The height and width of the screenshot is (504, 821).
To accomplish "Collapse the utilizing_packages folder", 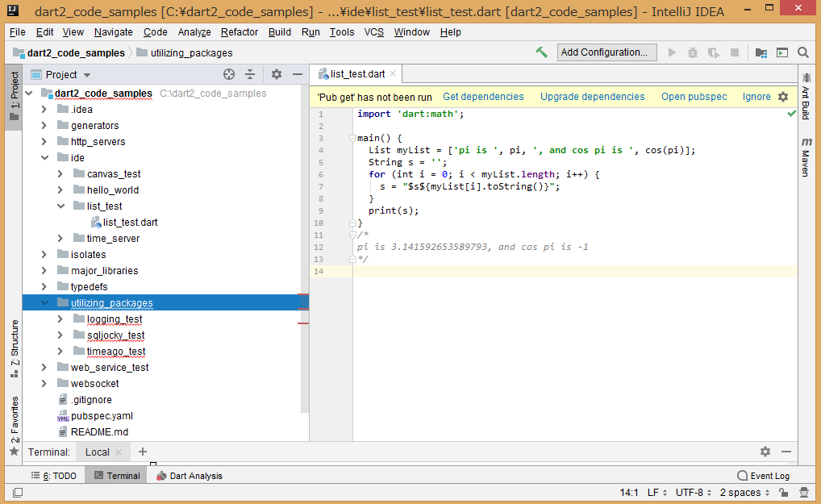I will pos(44,303).
